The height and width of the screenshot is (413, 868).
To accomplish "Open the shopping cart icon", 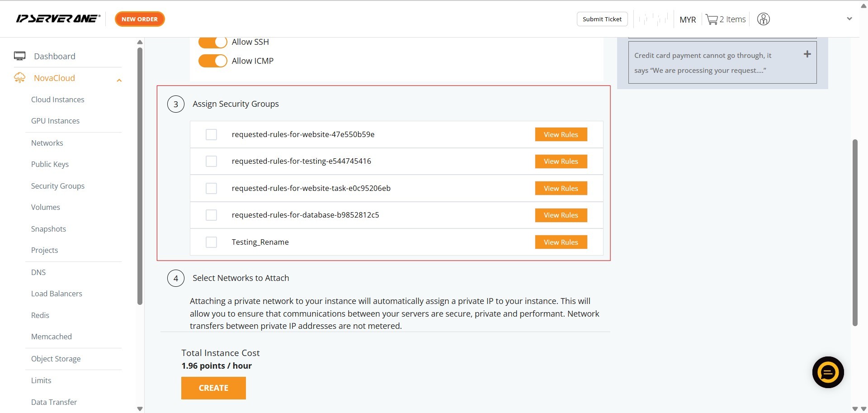I will tap(712, 19).
